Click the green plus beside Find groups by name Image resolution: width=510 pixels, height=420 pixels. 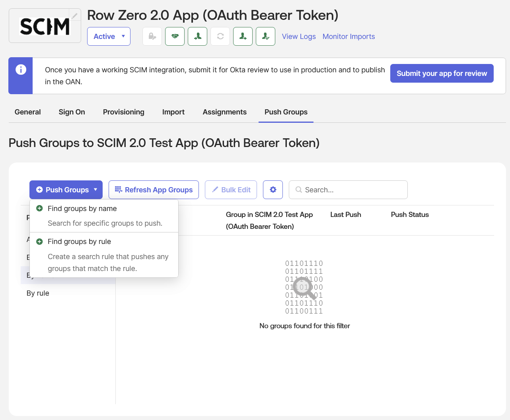click(x=39, y=208)
